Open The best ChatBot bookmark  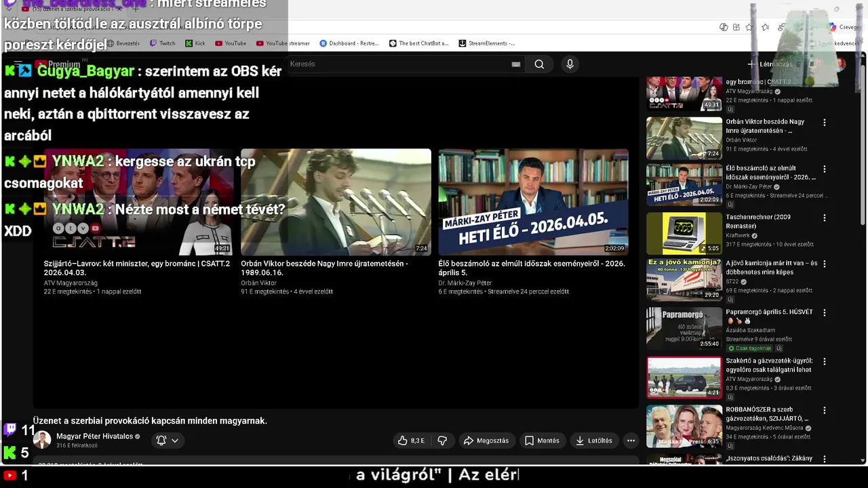pyautogui.click(x=418, y=43)
